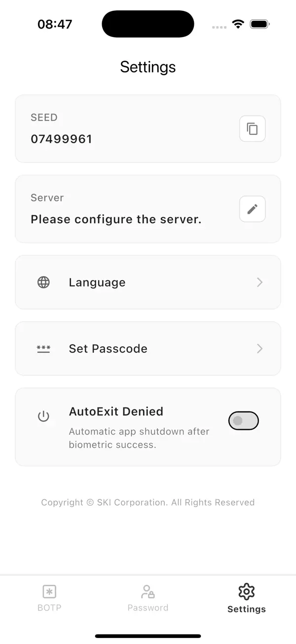Open the Set Passcode screen
296x644 pixels.
point(148,348)
